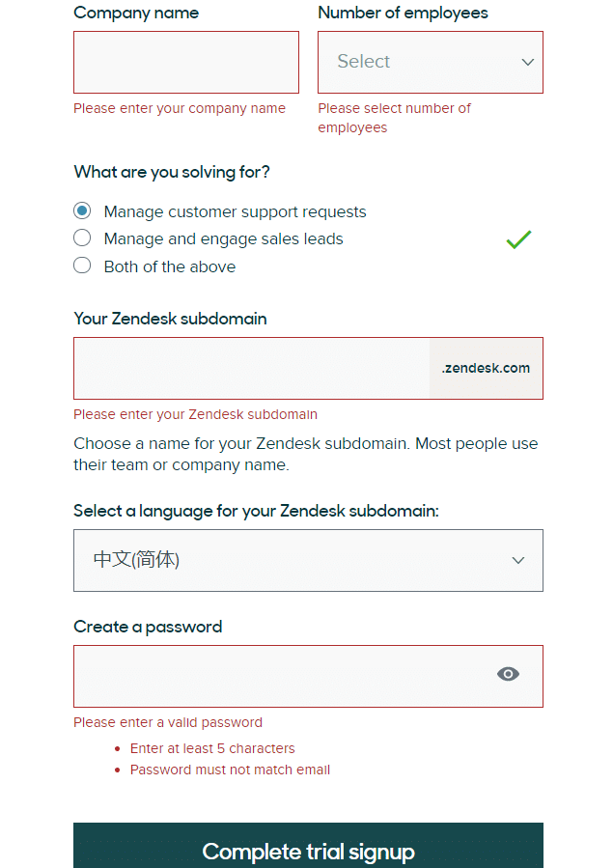613x868 pixels.
Task: Click into the Zendesk subdomain field
Action: pyautogui.click(x=252, y=368)
